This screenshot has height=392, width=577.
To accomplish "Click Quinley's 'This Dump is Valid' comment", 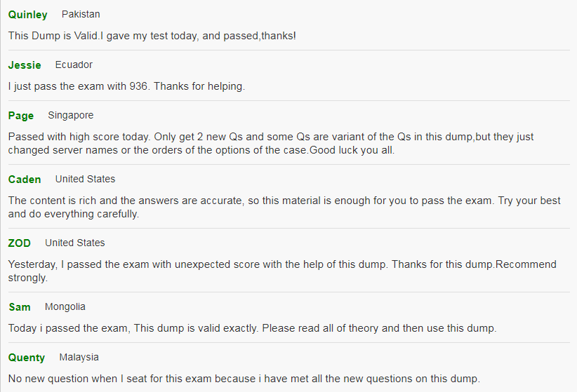I will coord(152,36).
